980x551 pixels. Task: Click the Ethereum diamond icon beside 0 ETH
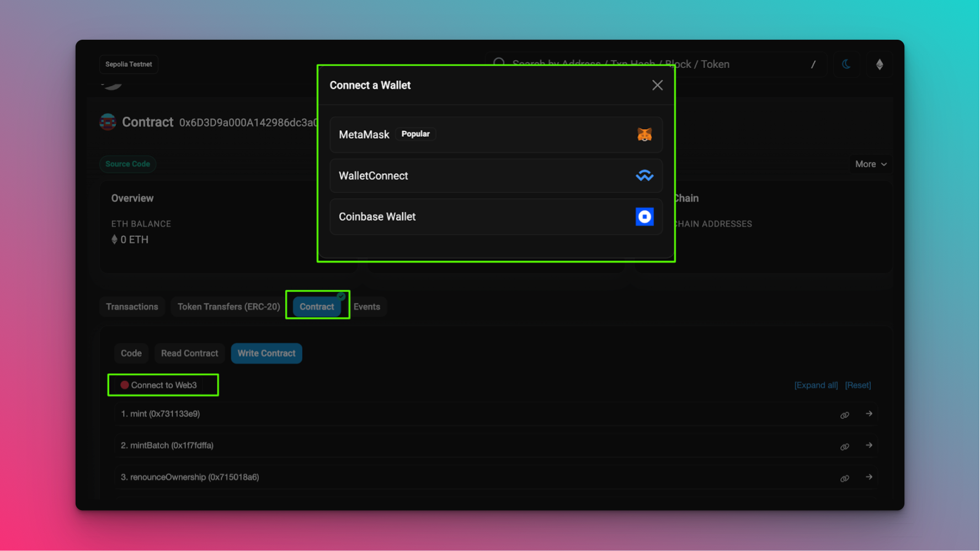(x=114, y=240)
